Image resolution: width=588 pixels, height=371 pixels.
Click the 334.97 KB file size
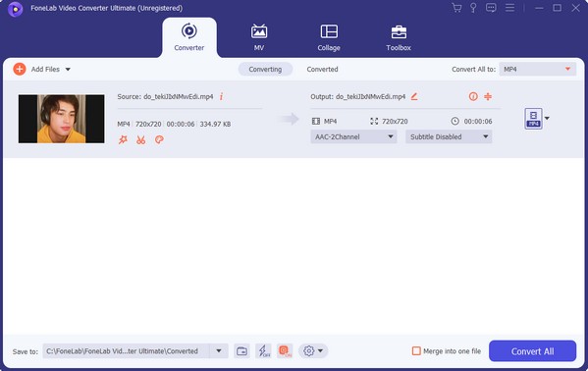click(x=215, y=125)
